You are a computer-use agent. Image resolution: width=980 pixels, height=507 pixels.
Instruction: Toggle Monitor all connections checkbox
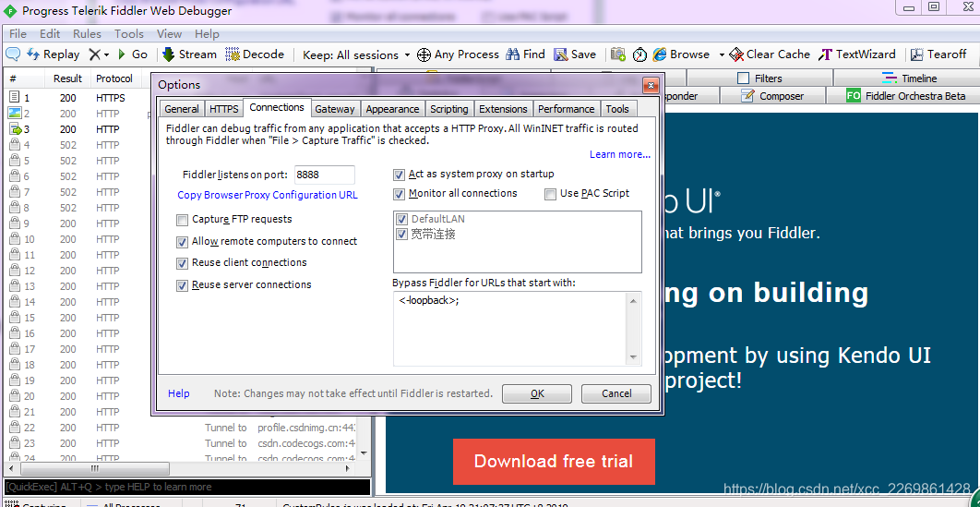(x=399, y=195)
